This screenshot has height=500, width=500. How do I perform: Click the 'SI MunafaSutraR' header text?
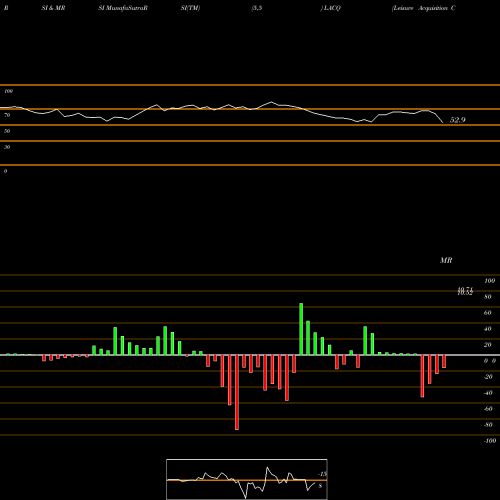pyautogui.click(x=123, y=8)
